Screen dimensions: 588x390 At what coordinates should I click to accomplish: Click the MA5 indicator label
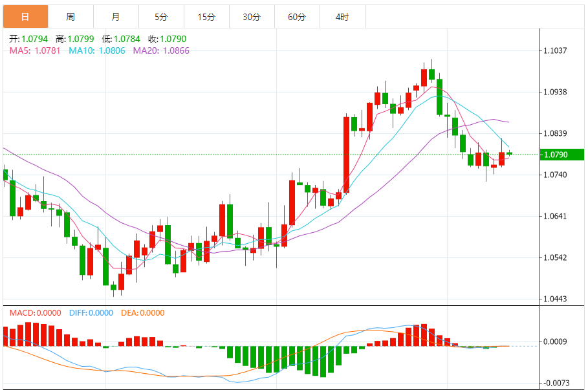click(x=35, y=50)
